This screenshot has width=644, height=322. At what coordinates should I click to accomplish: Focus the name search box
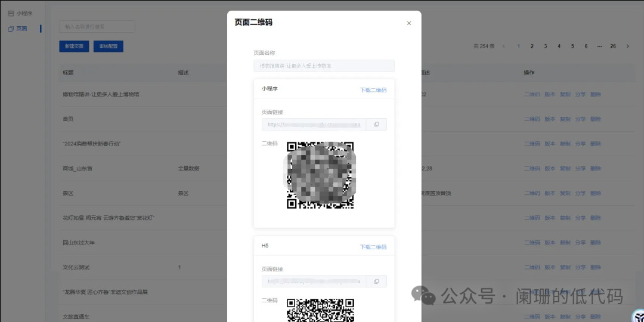pyautogui.click(x=97, y=27)
